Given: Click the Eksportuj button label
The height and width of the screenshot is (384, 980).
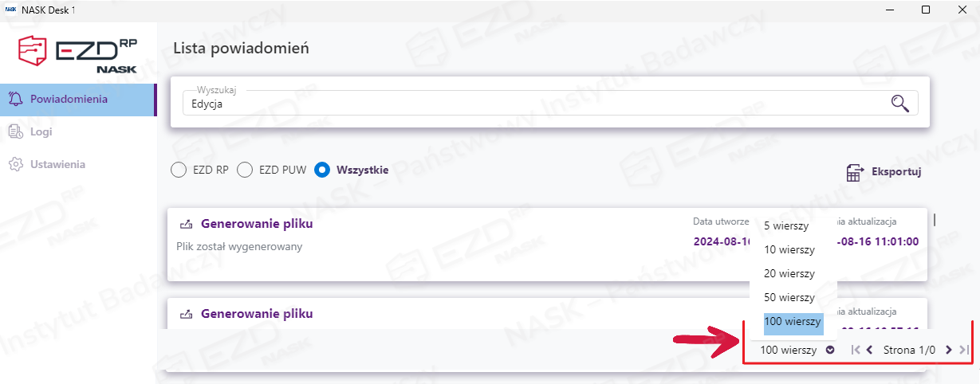Looking at the screenshot, I should (x=896, y=172).
